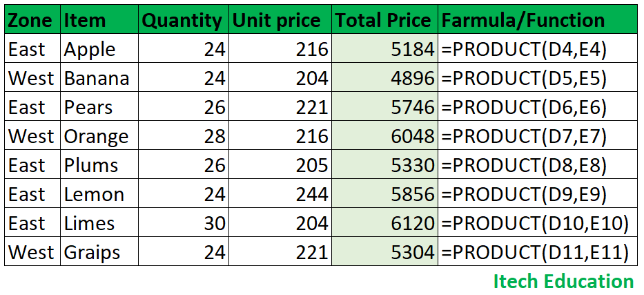
Task: Click the total price cell 5304
Action: pyautogui.click(x=385, y=251)
